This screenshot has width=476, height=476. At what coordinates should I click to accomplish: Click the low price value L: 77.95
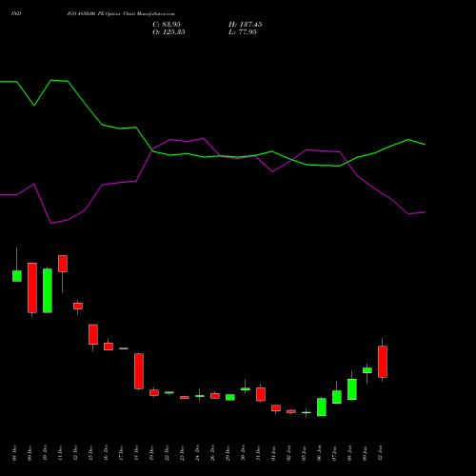point(243,32)
